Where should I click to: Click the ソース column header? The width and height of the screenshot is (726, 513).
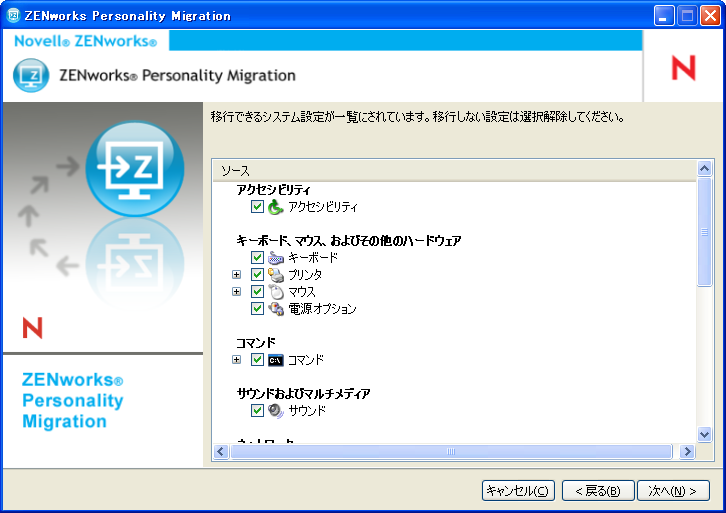pos(455,171)
